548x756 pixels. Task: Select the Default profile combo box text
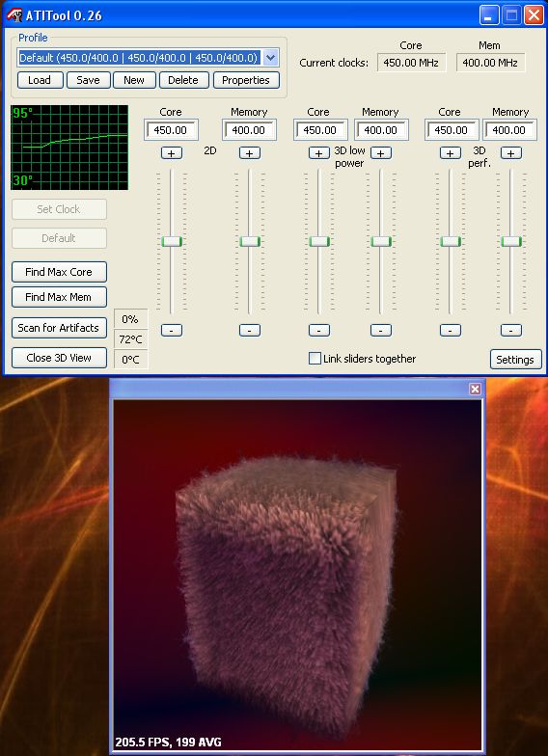coord(139,58)
